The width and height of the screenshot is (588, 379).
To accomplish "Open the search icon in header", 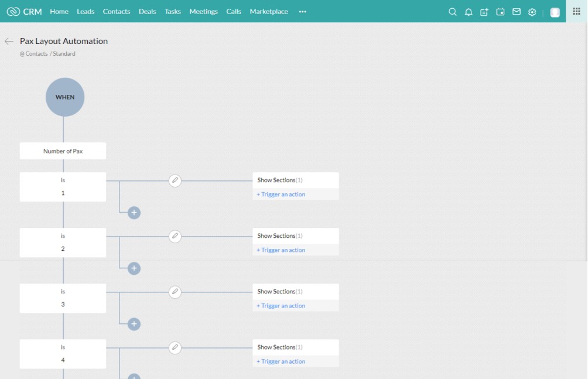I will click(x=452, y=12).
